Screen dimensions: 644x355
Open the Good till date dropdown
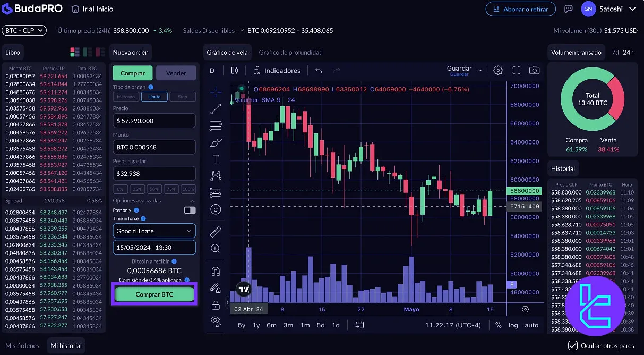pyautogui.click(x=154, y=231)
